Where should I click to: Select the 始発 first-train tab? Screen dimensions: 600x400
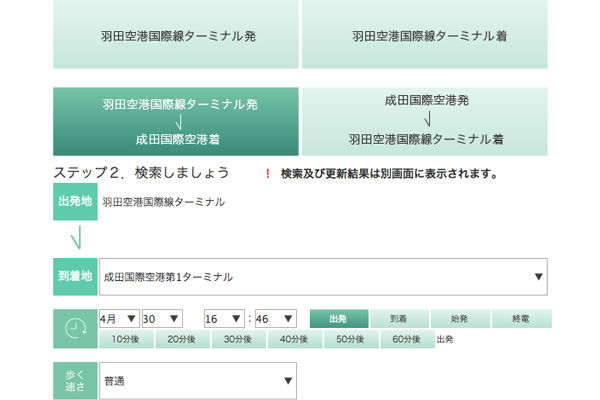point(460,318)
